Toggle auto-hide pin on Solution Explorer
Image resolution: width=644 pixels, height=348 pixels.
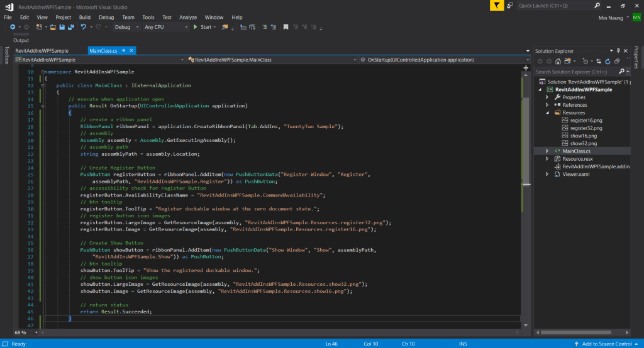618,50
